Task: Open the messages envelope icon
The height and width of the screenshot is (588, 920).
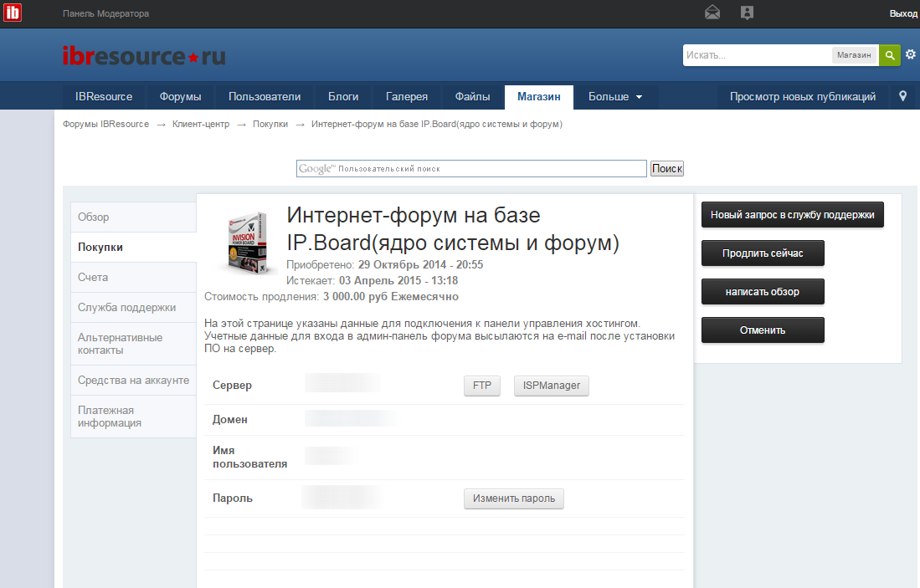Action: point(712,13)
